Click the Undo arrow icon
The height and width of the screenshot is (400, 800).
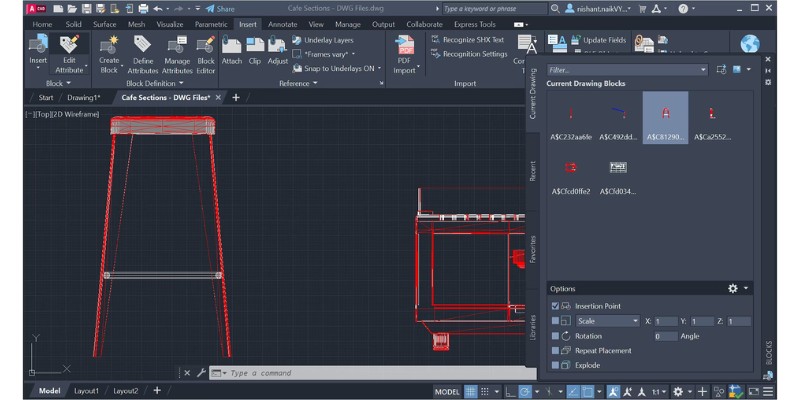158,9
